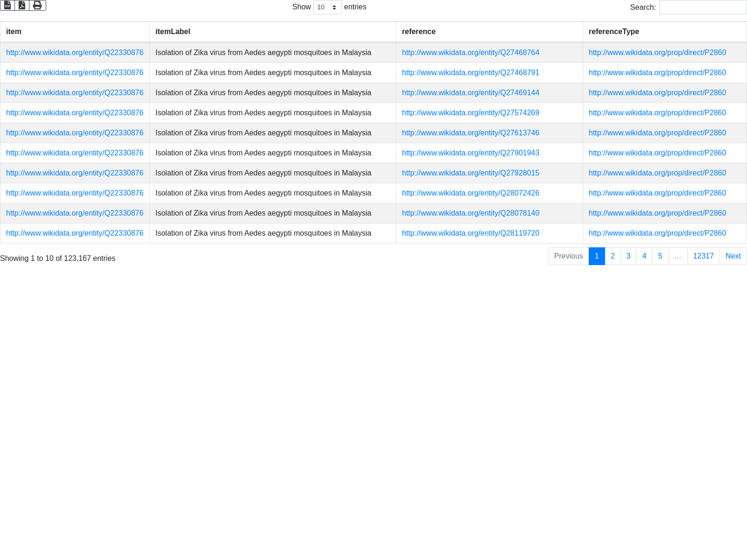Open reference link Q27901943
The height and width of the screenshot is (560, 747).
tap(471, 153)
